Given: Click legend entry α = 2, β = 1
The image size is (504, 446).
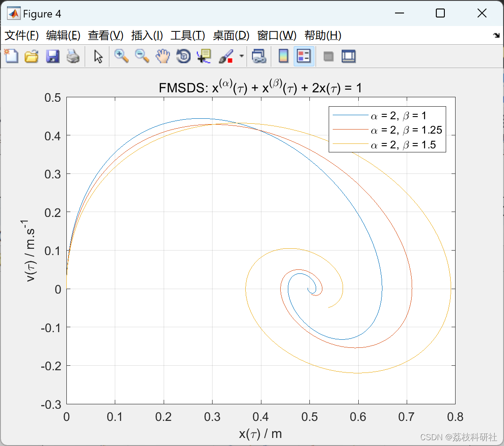Looking at the screenshot, I should [399, 115].
